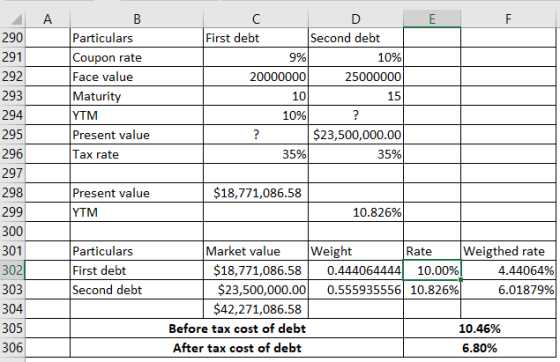
Task: Click the '?' cell in Present value row 295
Action: pos(256,134)
